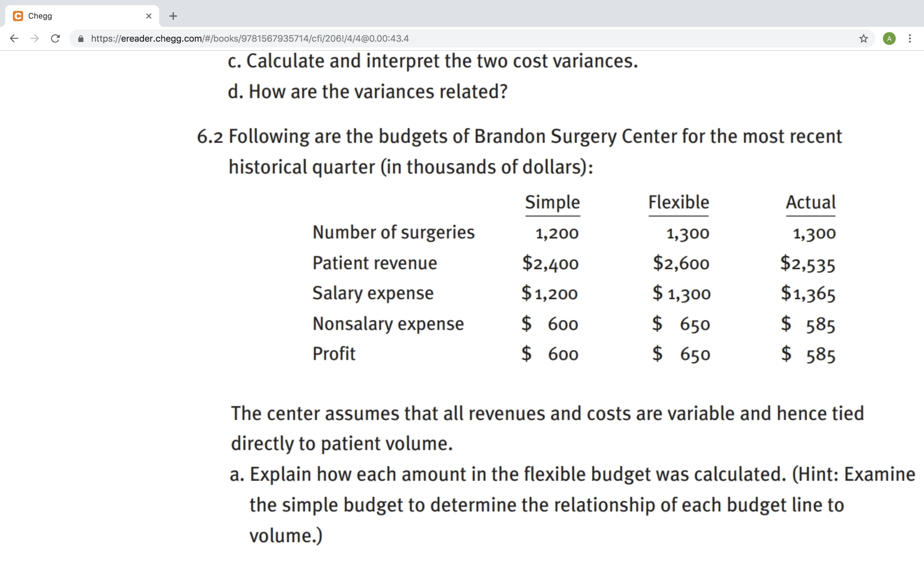Open the Chrome three-dot menu

click(x=910, y=38)
